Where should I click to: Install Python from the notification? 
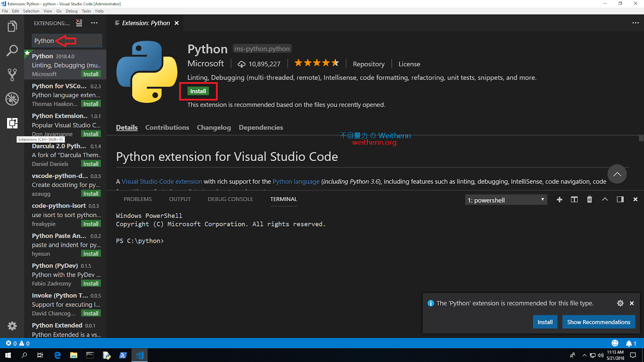pyautogui.click(x=545, y=322)
